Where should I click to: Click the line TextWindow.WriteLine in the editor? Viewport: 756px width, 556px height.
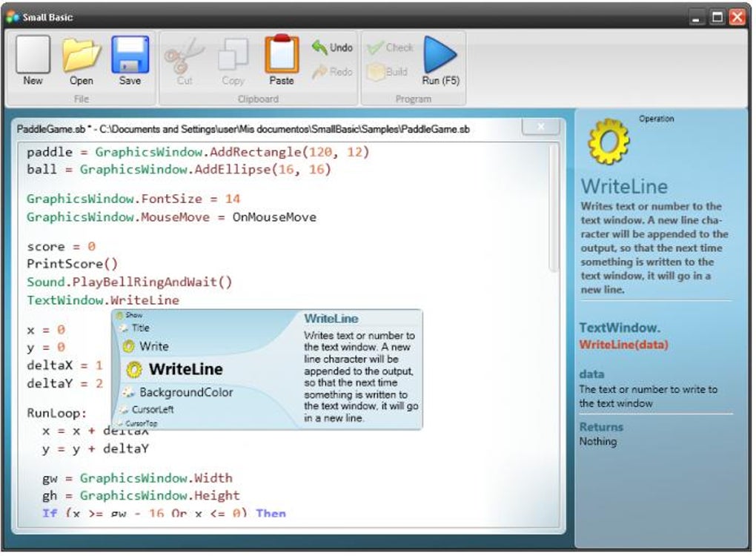pyautogui.click(x=103, y=300)
